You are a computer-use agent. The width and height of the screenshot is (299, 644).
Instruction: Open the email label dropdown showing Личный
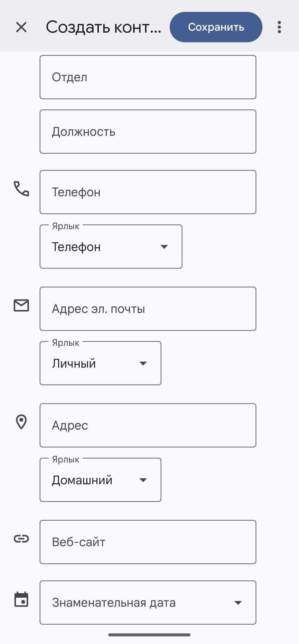(100, 363)
